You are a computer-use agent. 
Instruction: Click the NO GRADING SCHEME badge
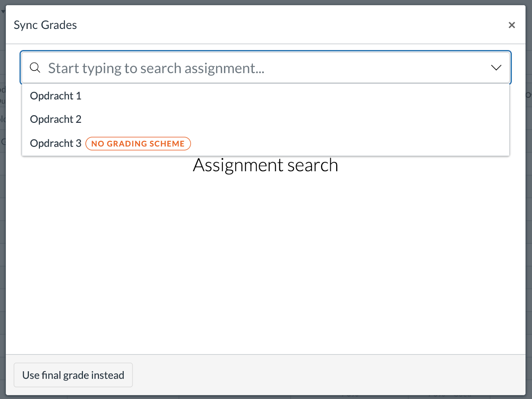point(138,144)
